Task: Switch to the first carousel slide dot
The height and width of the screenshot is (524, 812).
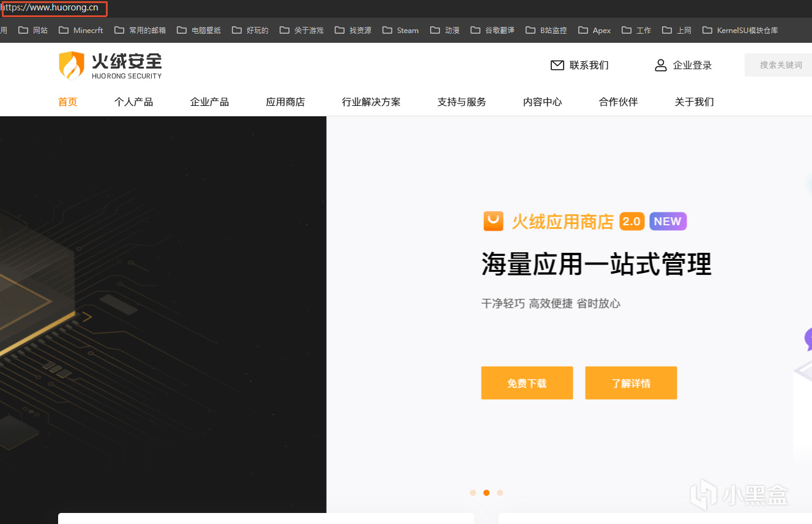Action: tap(473, 493)
